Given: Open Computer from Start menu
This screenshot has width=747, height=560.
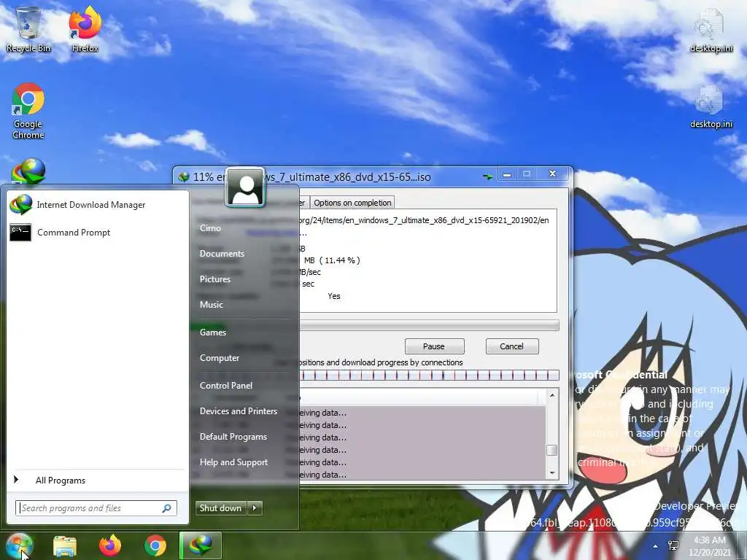Looking at the screenshot, I should [x=219, y=357].
